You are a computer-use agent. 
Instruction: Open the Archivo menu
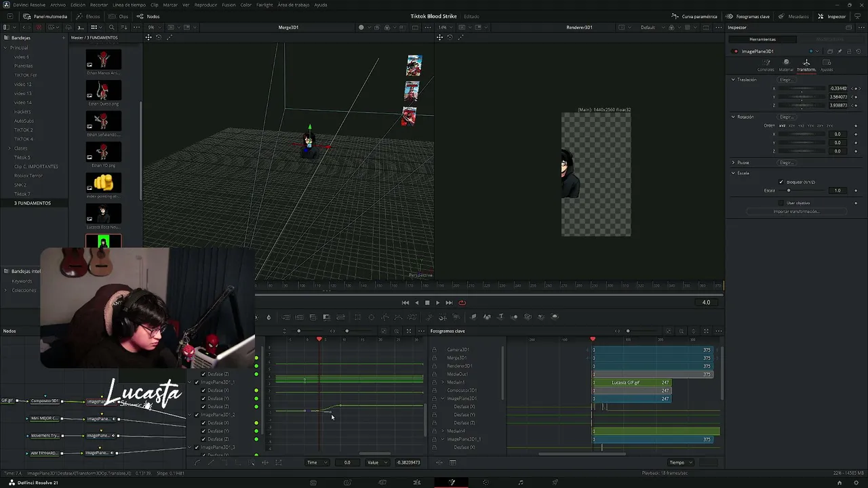pos(58,5)
